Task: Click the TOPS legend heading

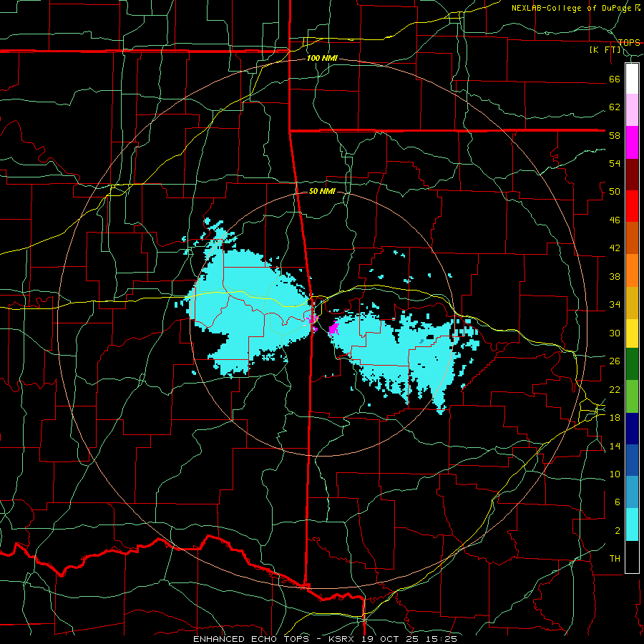Action: [629, 42]
